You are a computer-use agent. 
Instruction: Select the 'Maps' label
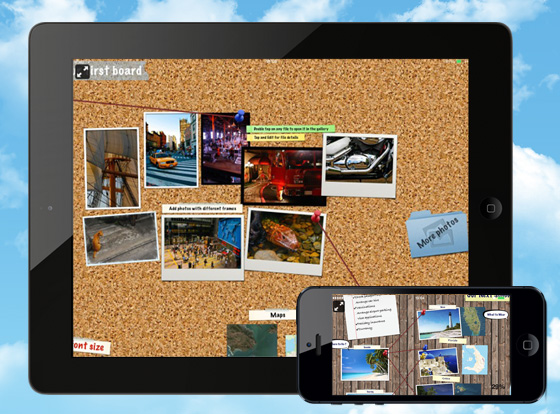coord(272,315)
